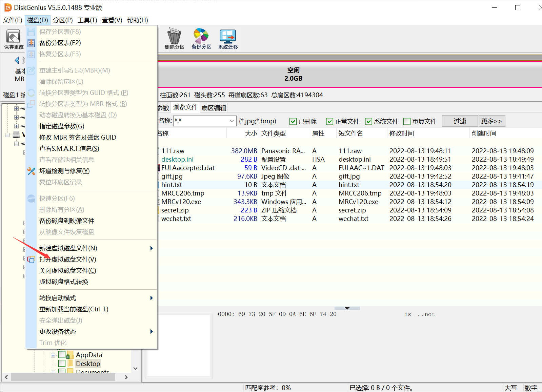
Task: Expand the 更改设备状态 submenu arrow
Action: pos(152,332)
